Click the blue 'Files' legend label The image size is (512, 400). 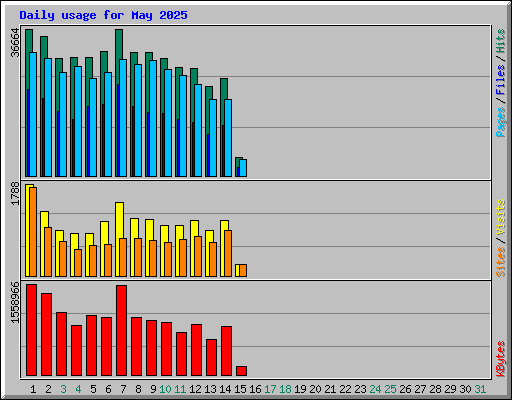(501, 79)
